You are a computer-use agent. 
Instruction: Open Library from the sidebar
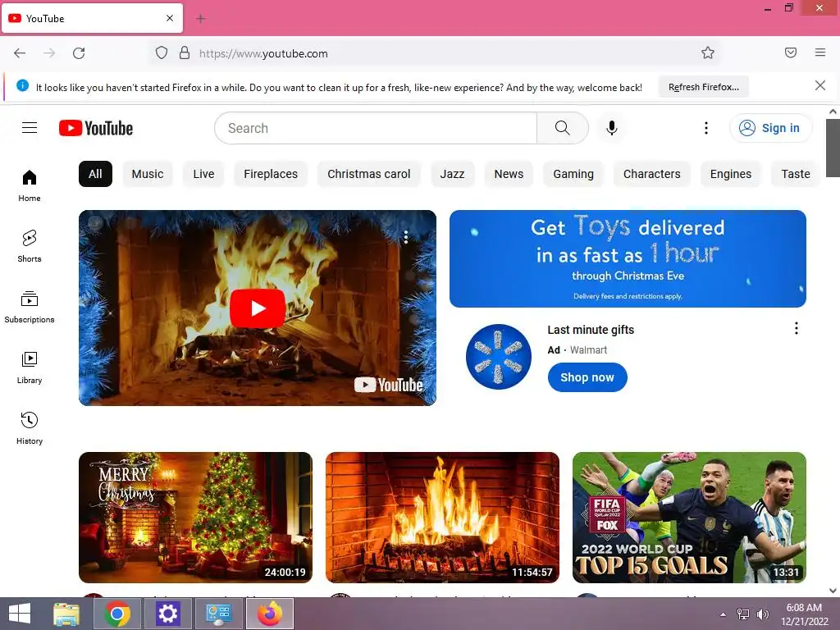tap(30, 367)
